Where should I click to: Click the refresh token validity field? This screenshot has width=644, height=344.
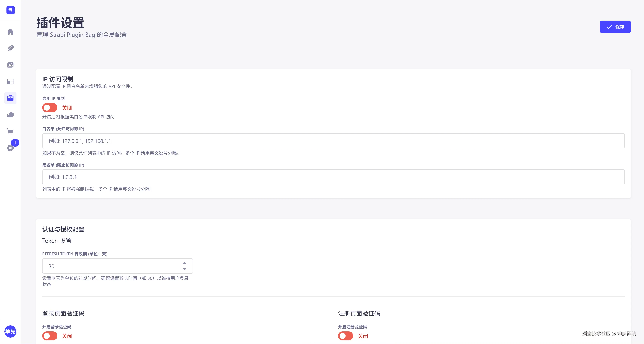pos(113,266)
